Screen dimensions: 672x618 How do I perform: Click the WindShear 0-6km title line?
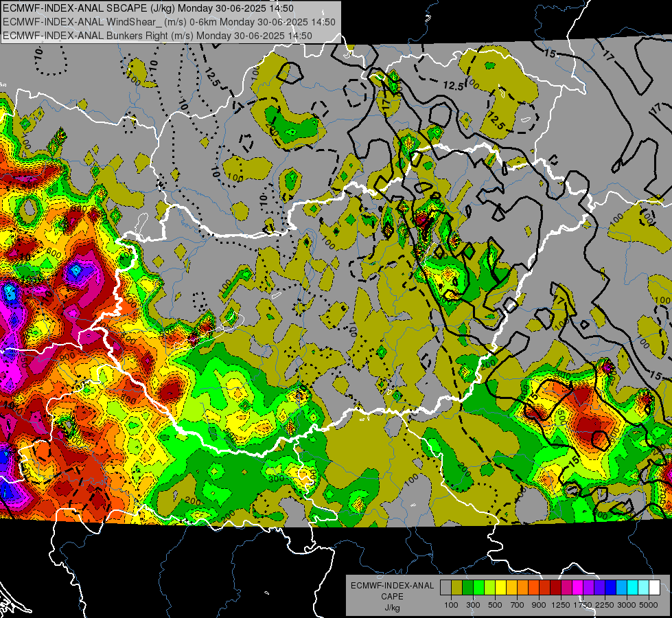(170, 22)
